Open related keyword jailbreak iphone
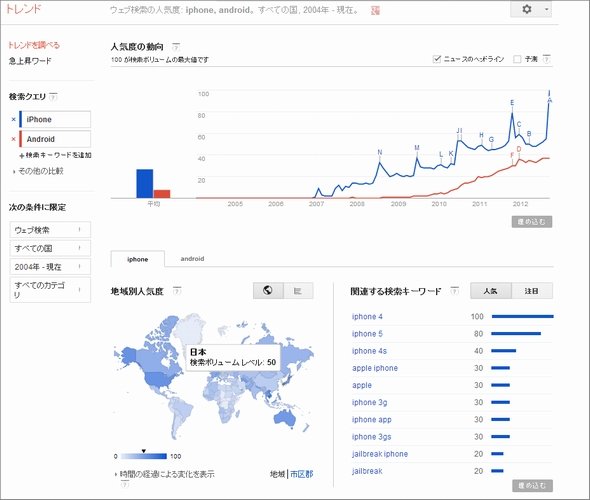590x500 pixels. tap(380, 454)
